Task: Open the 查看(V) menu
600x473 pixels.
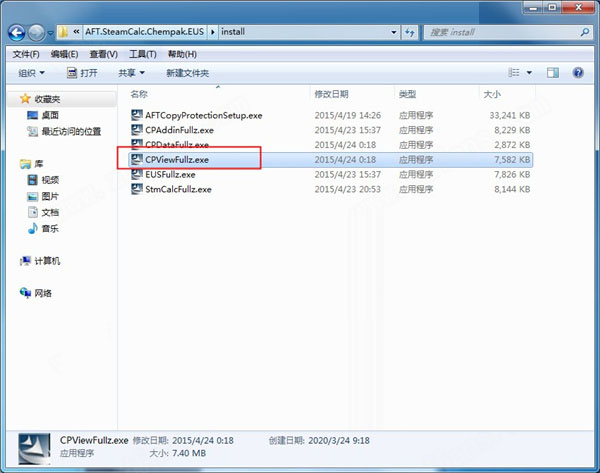Action: 103,54
